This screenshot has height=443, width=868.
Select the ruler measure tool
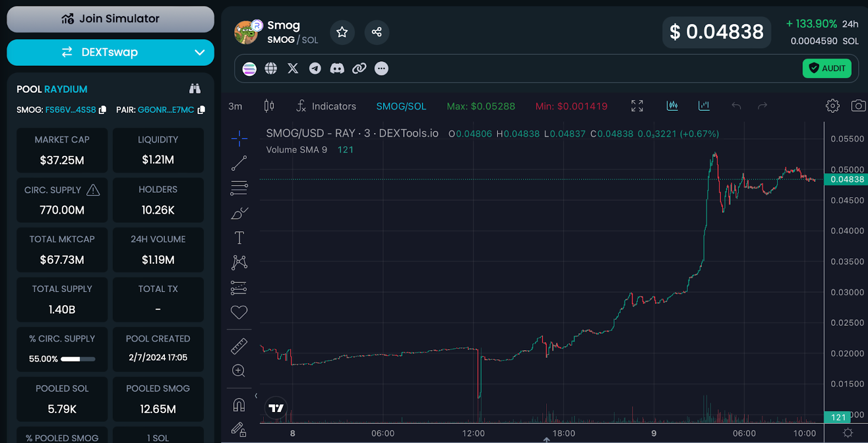point(239,346)
